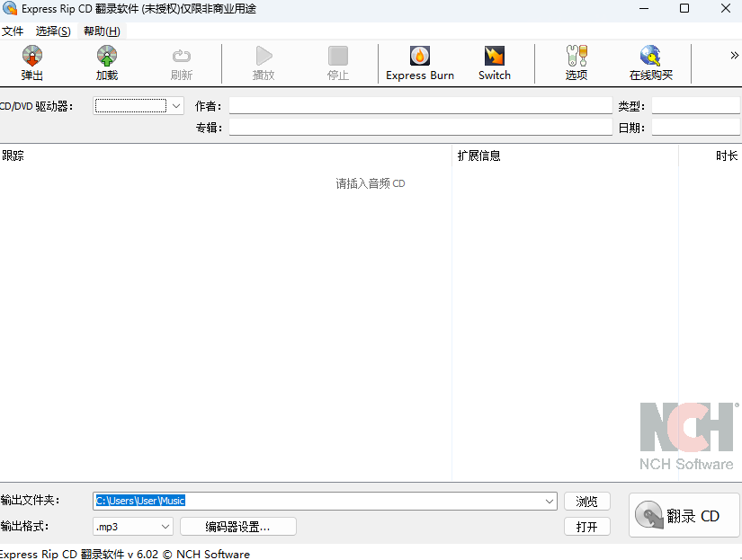Open 在线购买 online purchase
The width and height of the screenshot is (742, 560).
pos(650,63)
